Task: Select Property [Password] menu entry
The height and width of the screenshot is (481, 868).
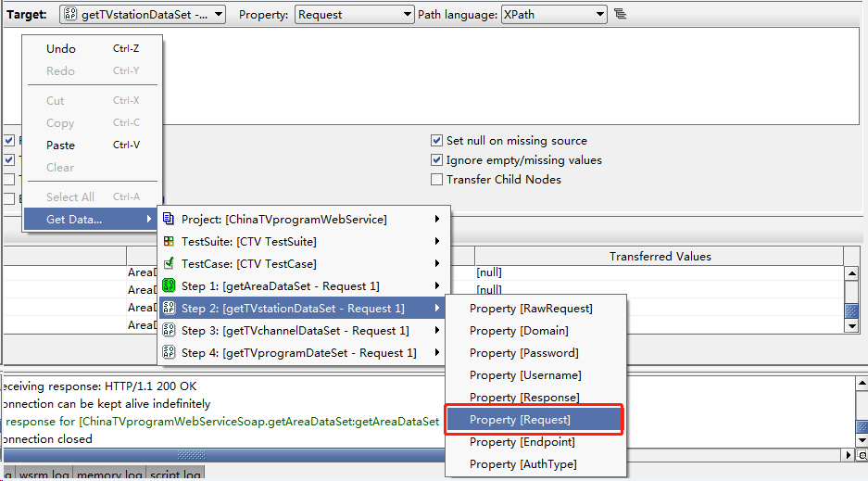Action: click(535, 352)
